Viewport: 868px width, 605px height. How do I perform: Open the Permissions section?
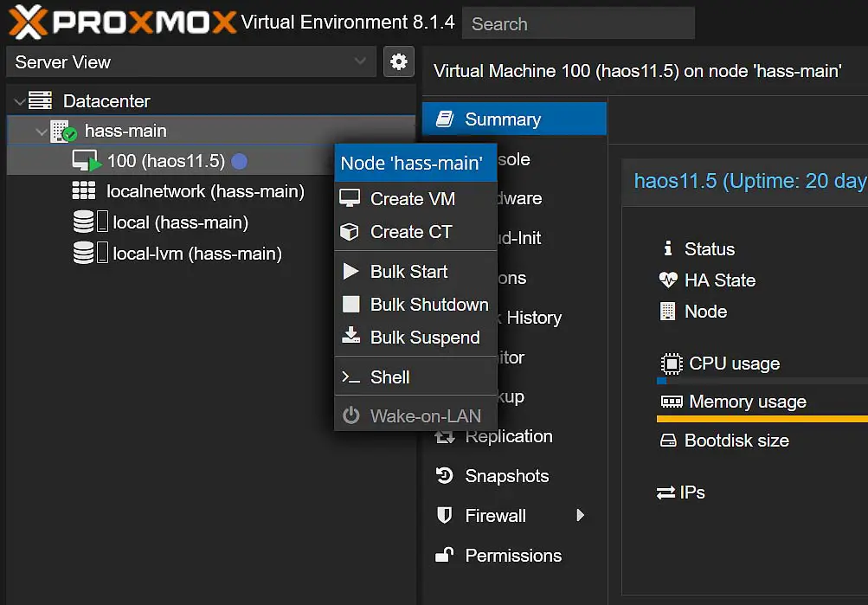click(514, 555)
